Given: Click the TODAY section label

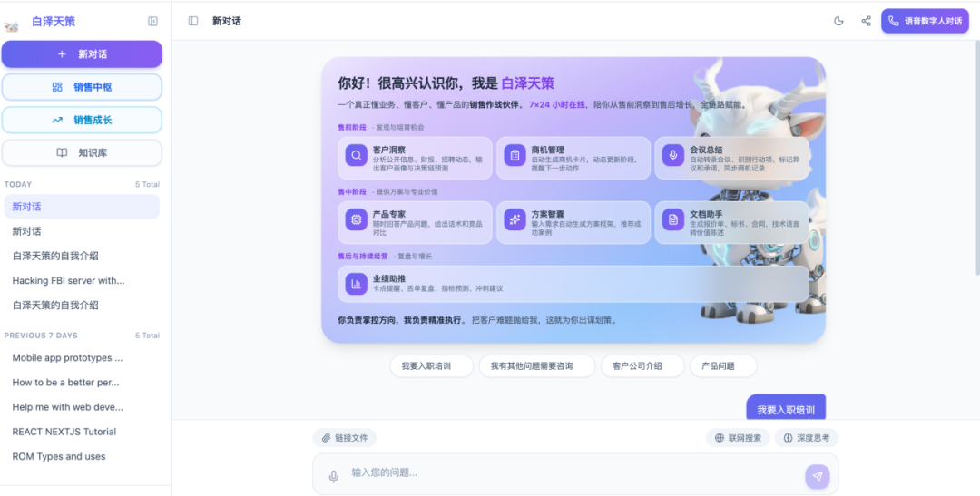Looking at the screenshot, I should (18, 184).
